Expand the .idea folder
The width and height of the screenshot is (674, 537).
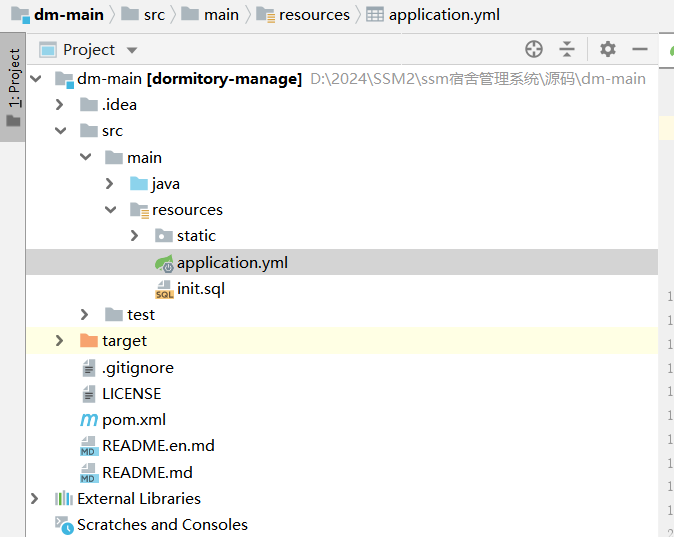[61, 105]
